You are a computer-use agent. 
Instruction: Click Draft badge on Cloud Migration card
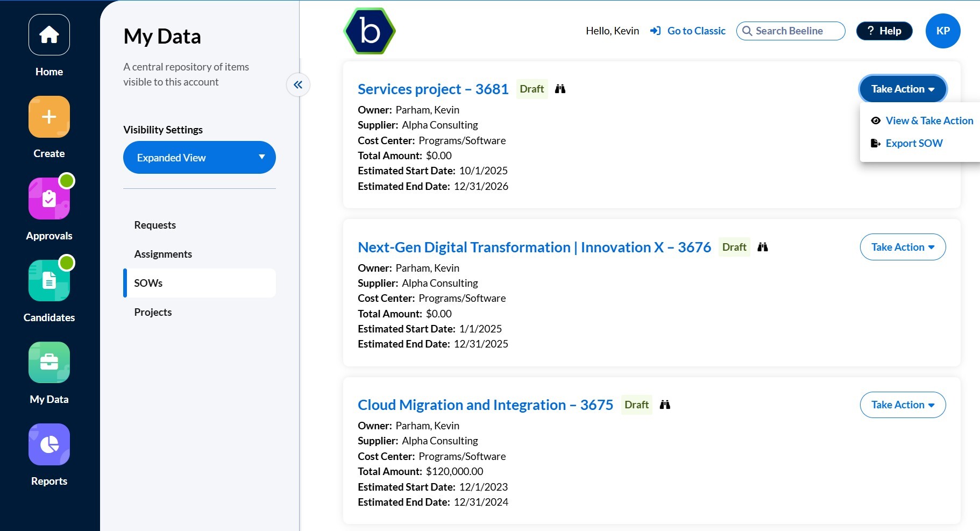tap(636, 405)
